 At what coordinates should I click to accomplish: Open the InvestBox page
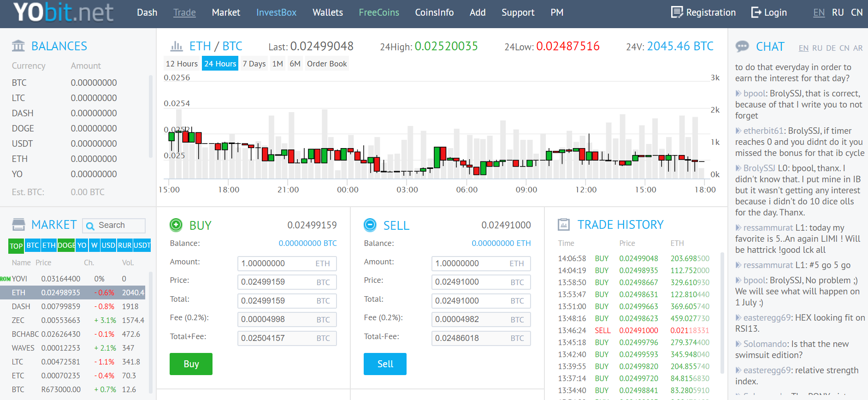(x=276, y=12)
